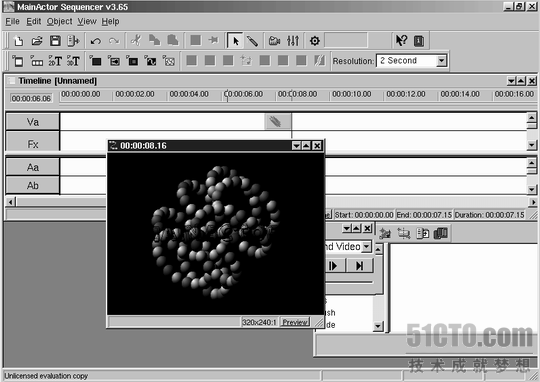The height and width of the screenshot is (382, 540).
Task: Insert a 3D text object
Action: 73,61
